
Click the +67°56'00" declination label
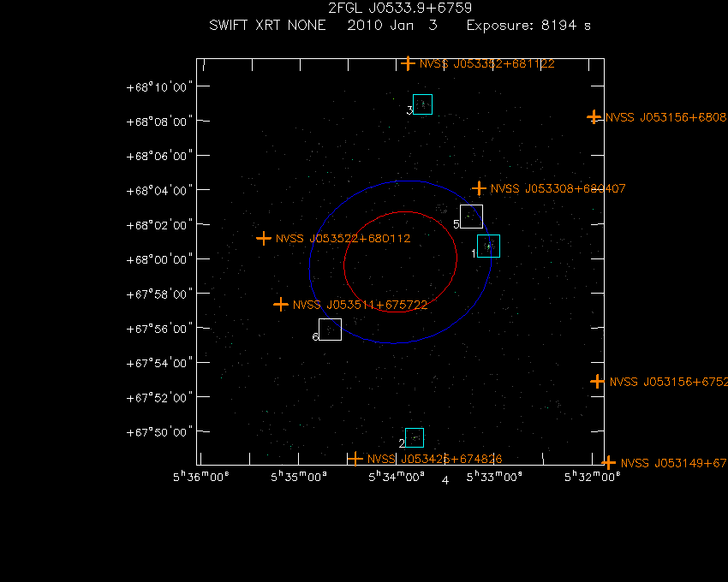(159, 329)
